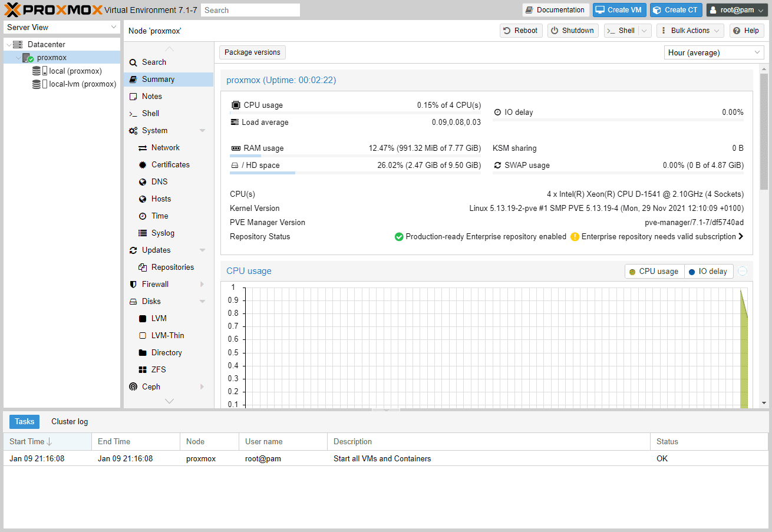Viewport: 772px width, 532px height.
Task: Click the files icon next to Repositories
Action: [143, 267]
